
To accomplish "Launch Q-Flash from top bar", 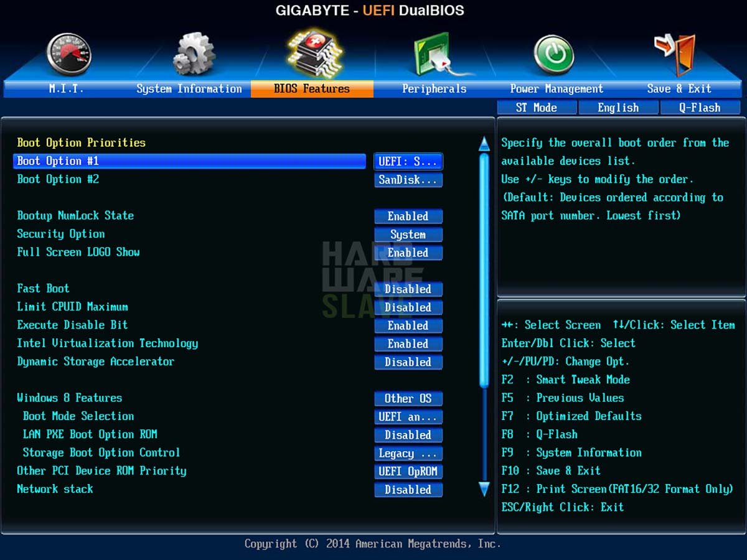I will click(700, 108).
